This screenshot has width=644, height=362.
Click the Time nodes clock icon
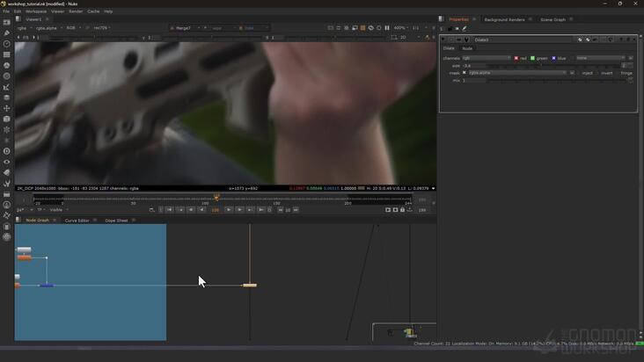[x=6, y=44]
